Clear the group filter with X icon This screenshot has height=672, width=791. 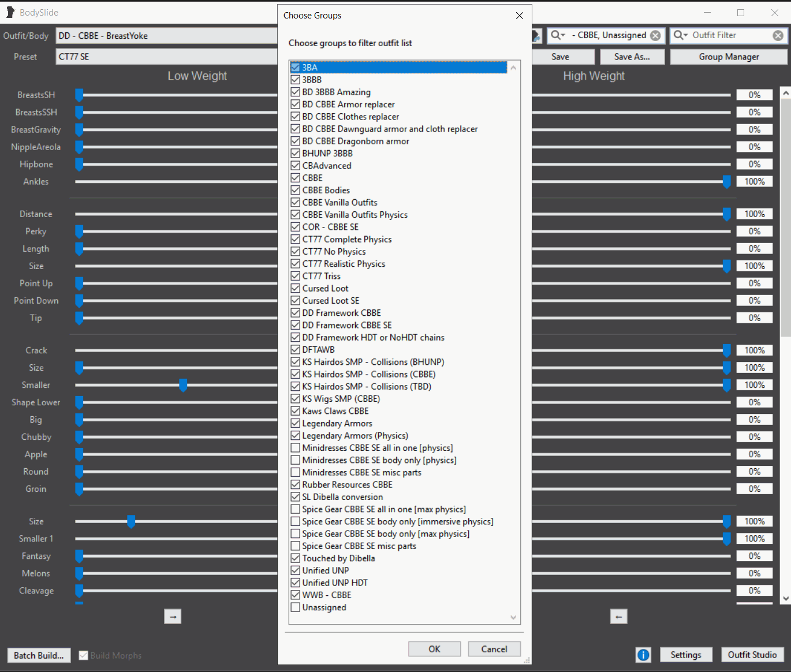click(x=655, y=35)
